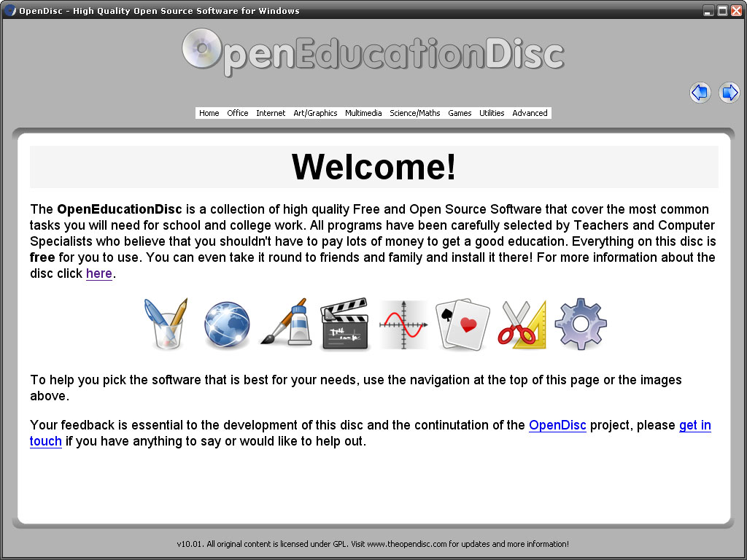Click the sine graph Science/Maths icon

click(403, 324)
